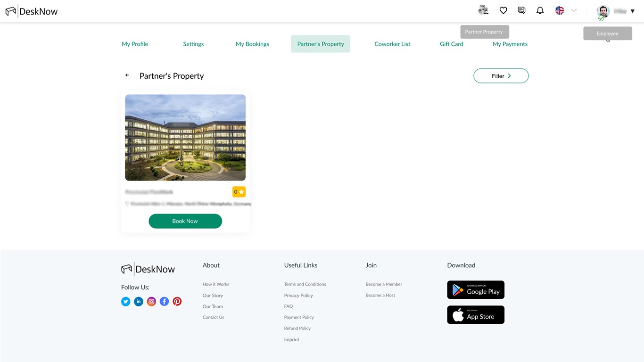Open the chat messages icon

(521, 10)
